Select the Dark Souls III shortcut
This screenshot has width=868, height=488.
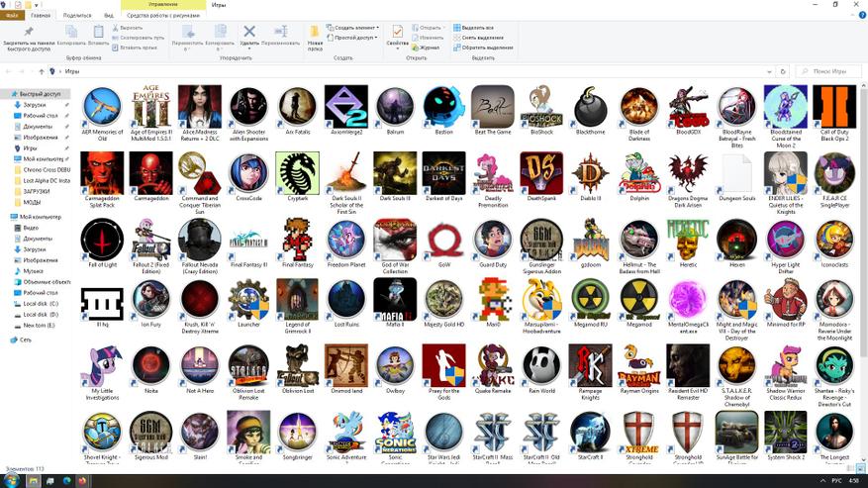pyautogui.click(x=395, y=172)
